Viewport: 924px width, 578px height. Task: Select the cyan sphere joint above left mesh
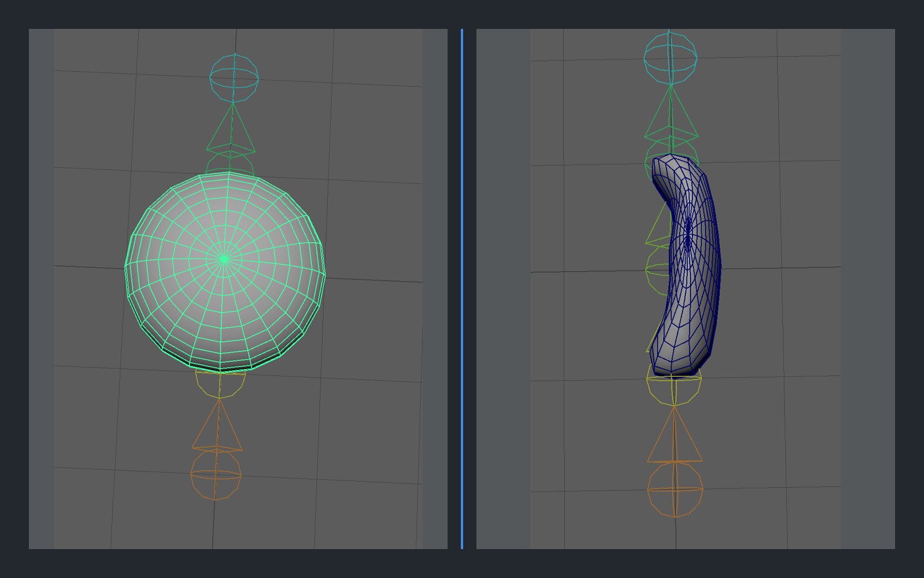pos(234,78)
